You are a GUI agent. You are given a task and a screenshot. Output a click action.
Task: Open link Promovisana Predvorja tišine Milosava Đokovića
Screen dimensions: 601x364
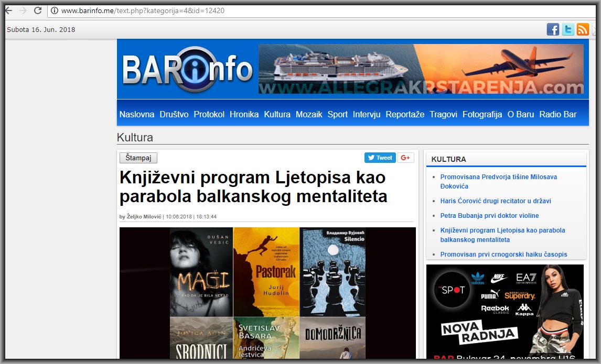point(498,181)
